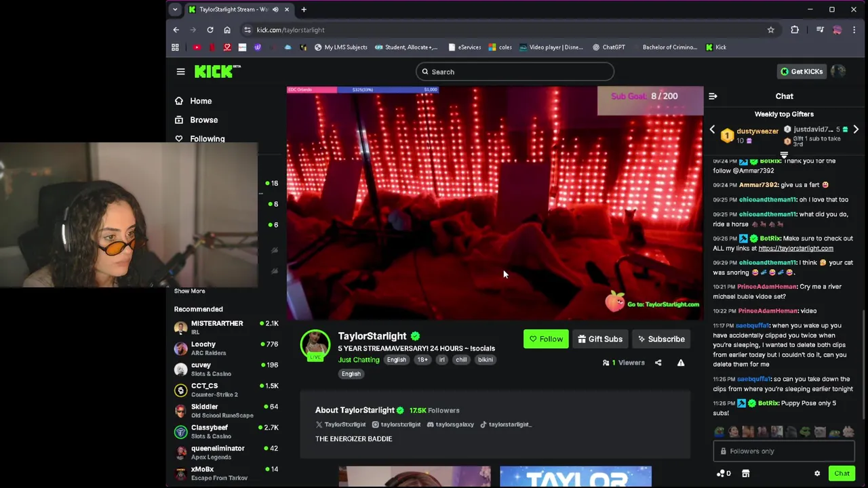The height and width of the screenshot is (488, 868).
Task: Collapse the chat panel with arrow icon
Action: tap(713, 96)
